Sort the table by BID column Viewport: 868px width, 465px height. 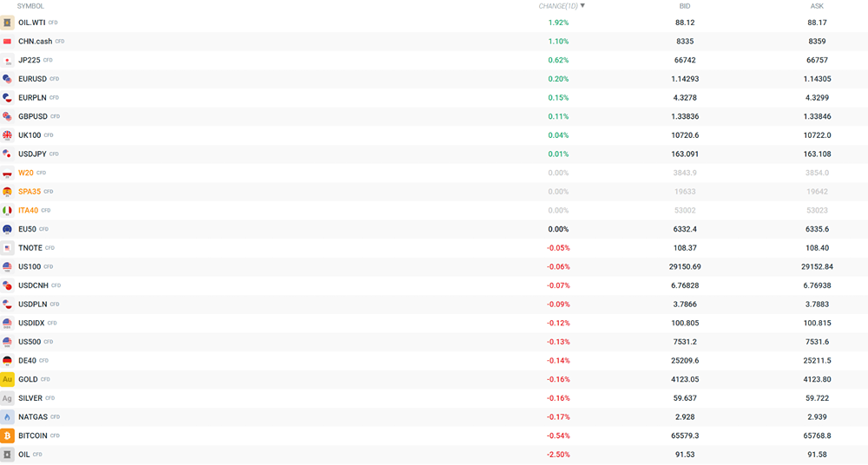tap(685, 6)
